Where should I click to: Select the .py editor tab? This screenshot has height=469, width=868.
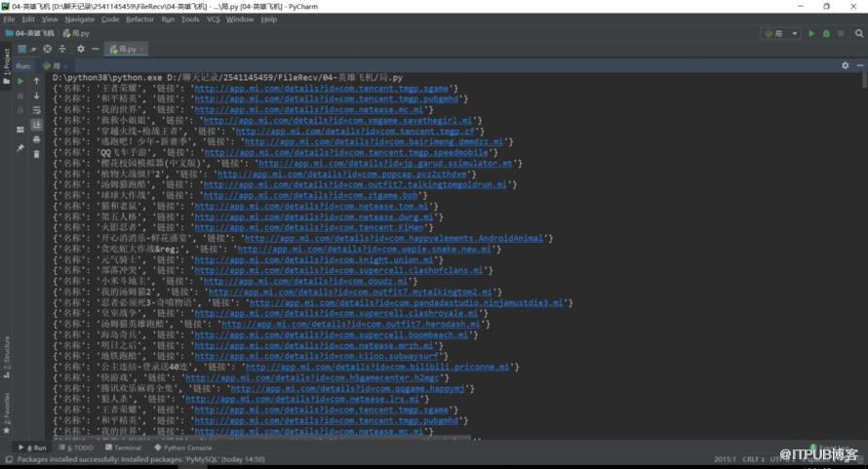(x=124, y=50)
